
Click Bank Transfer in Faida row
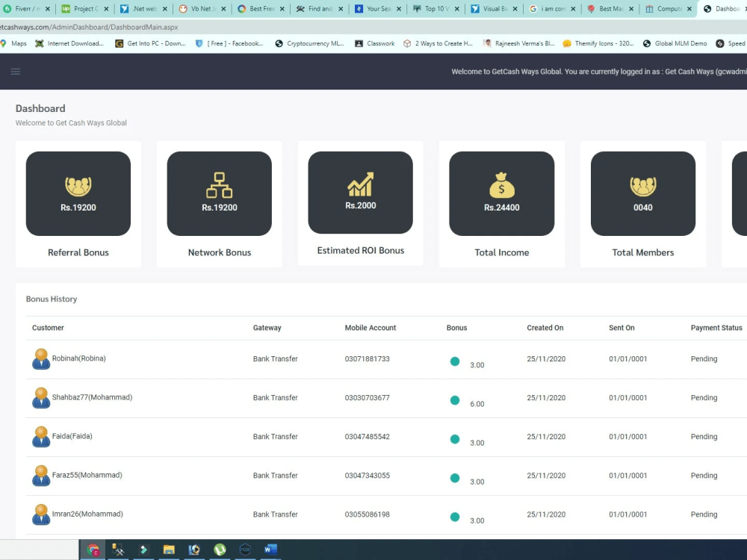275,436
